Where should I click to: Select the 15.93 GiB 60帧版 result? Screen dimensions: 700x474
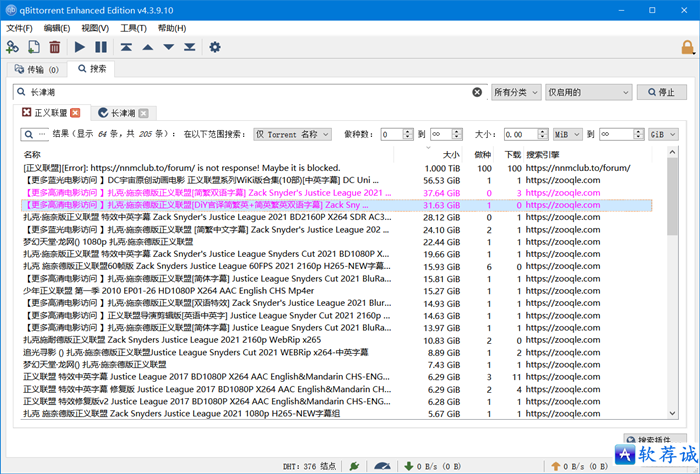337,266
